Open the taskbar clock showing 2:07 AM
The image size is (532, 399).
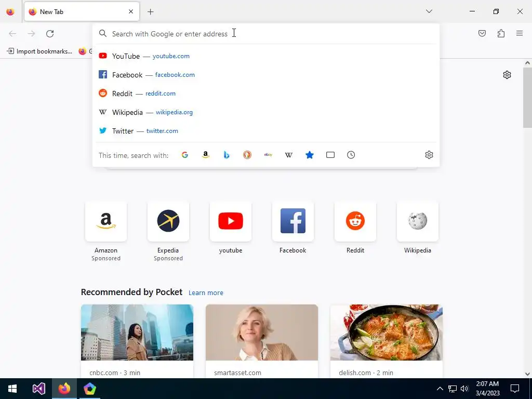pos(487,389)
